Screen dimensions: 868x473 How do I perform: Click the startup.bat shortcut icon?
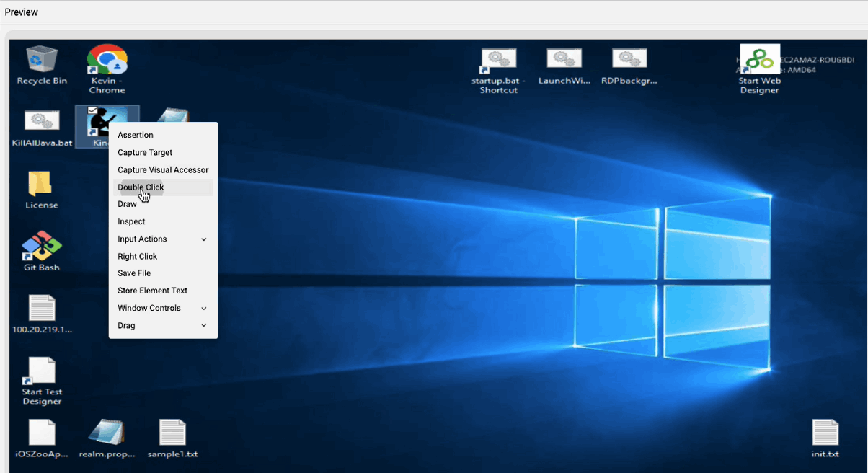tap(498, 61)
